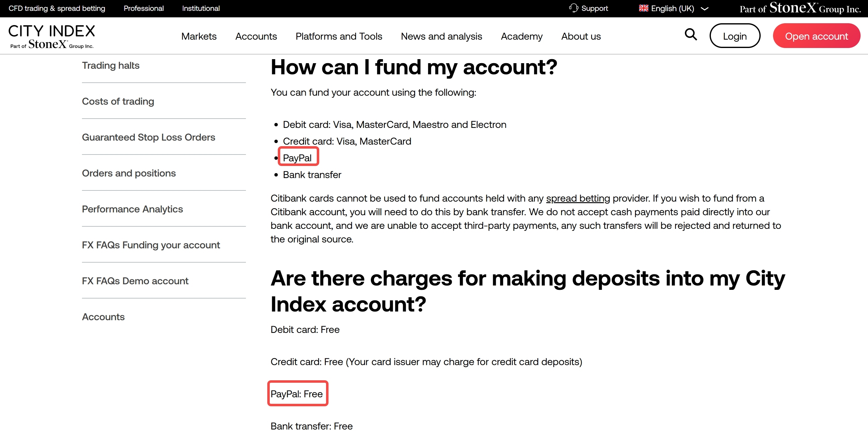Open Accounts item in sidebar list
868x436 pixels.
coord(103,317)
